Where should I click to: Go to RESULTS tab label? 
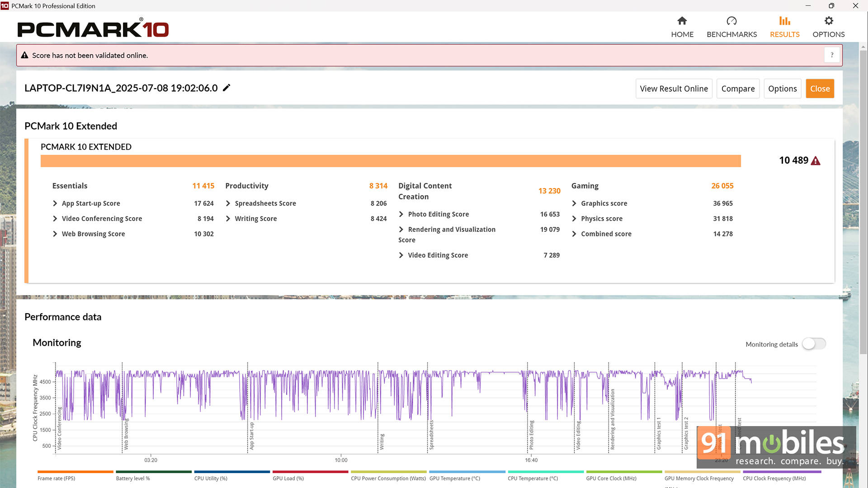point(784,34)
